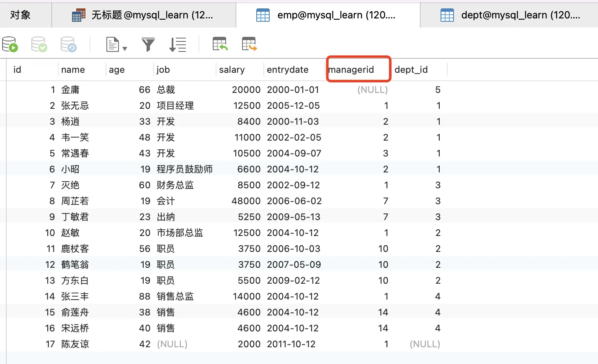The image size is (598, 364).
Task: Click the age cell 88
Action: pyautogui.click(x=144, y=296)
